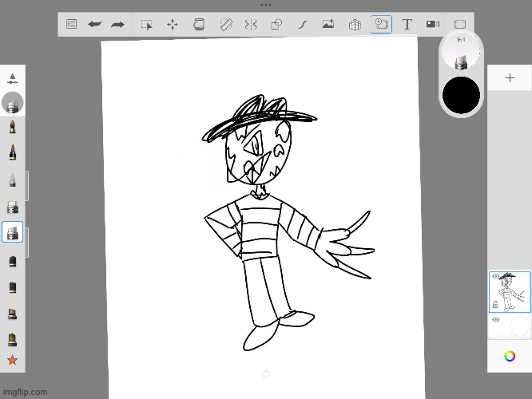
Task: Open favorites with orange star icon
Action: (13, 360)
